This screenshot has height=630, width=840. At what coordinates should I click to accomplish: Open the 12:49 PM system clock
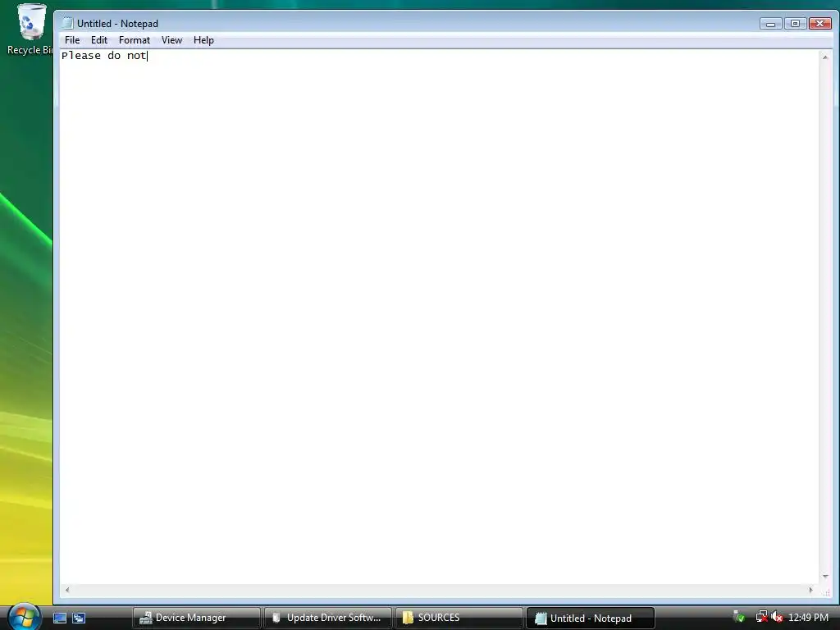coord(808,618)
